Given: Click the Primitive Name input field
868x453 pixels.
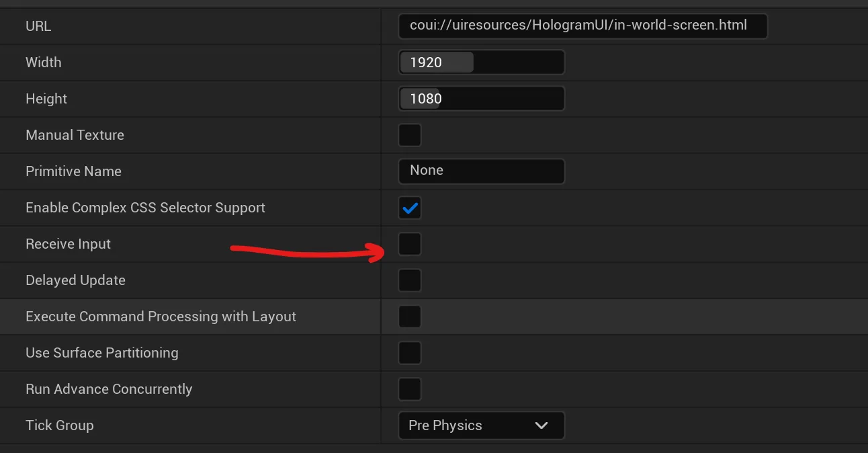Looking at the screenshot, I should coord(481,171).
